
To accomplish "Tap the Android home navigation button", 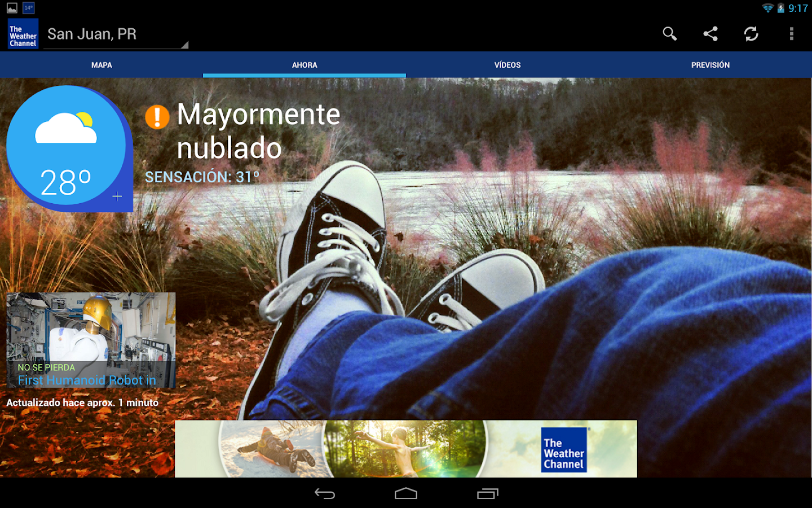I will click(x=406, y=494).
